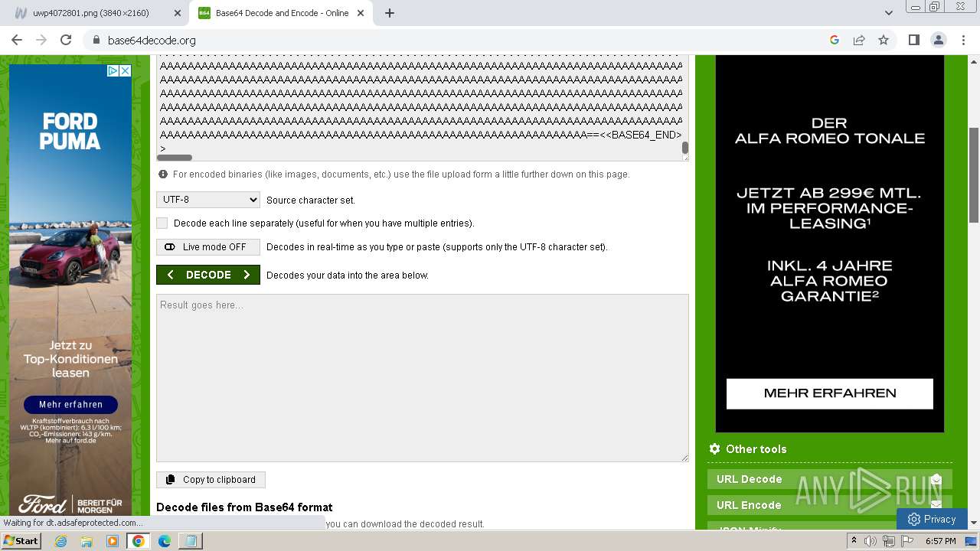Show hidden system tray icons

click(854, 541)
